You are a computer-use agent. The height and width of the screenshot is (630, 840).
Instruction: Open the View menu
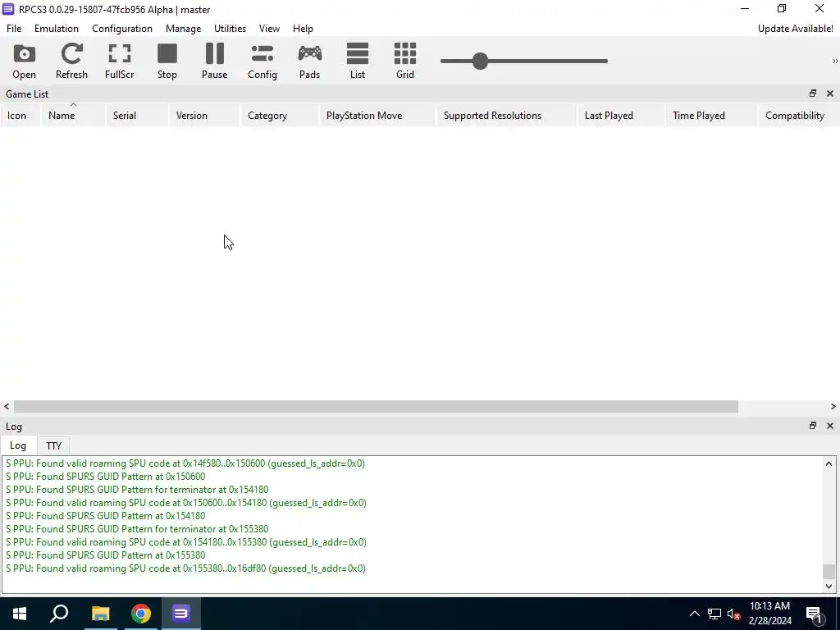coord(269,29)
